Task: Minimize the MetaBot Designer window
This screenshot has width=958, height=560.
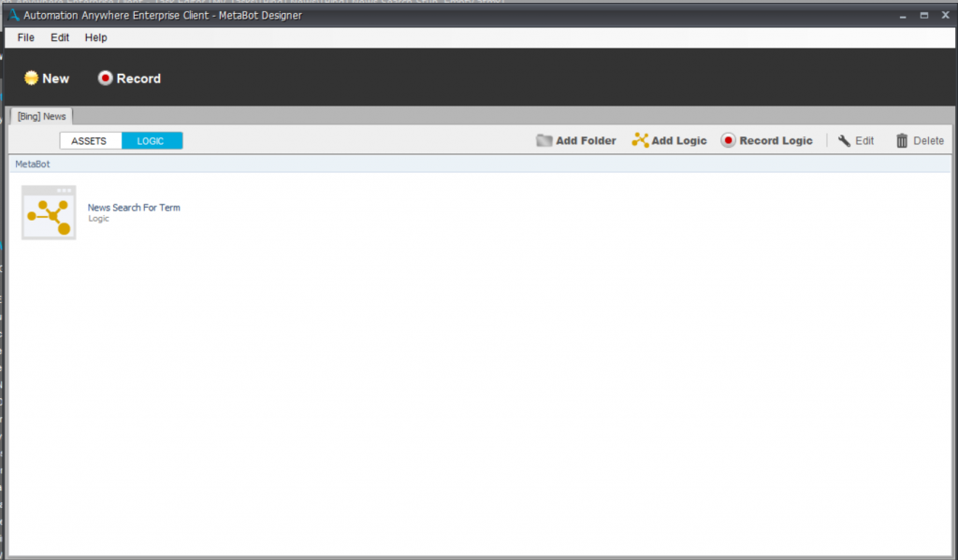Action: pos(903,16)
